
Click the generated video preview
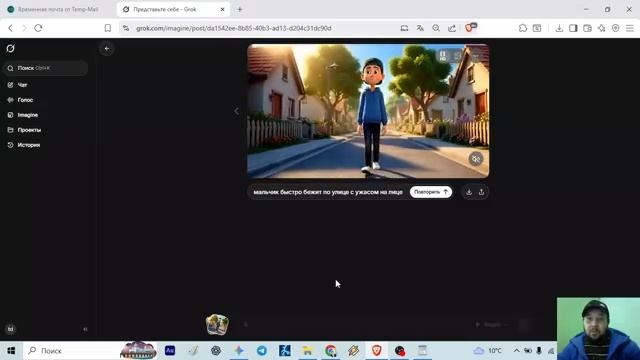(368, 111)
